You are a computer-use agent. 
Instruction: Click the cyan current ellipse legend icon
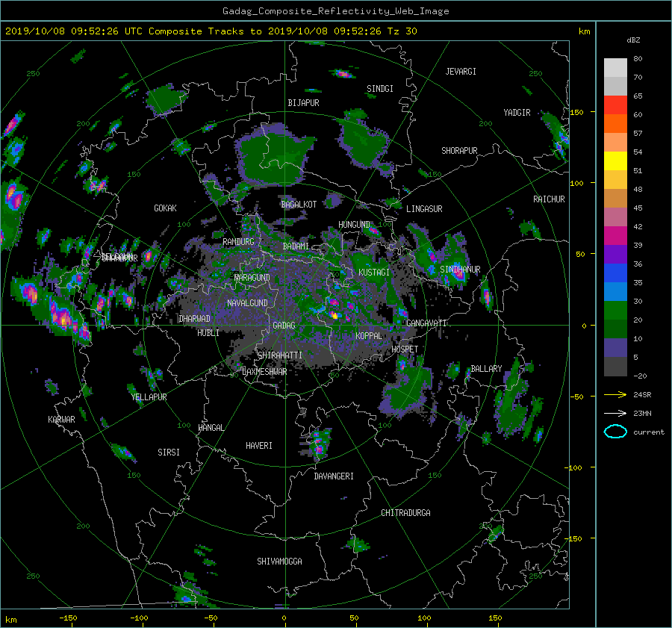(x=615, y=432)
